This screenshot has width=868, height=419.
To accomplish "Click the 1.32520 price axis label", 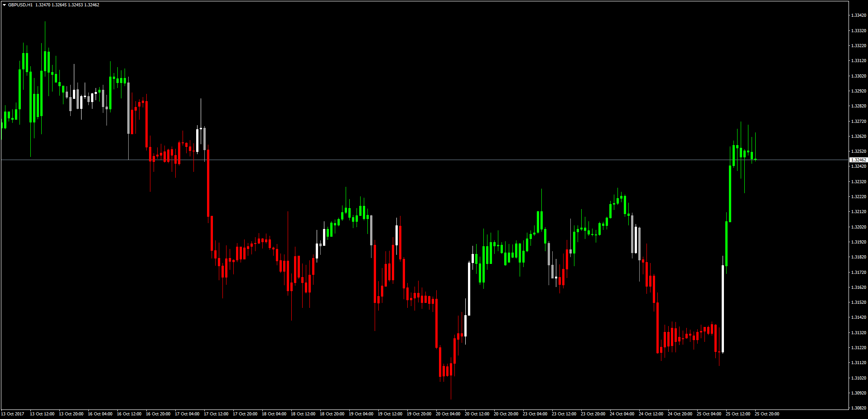I will tap(858, 151).
